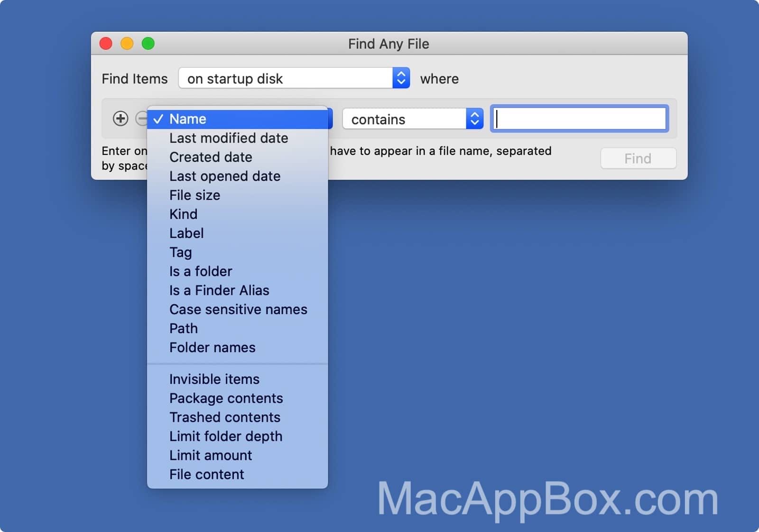The image size is (759, 532).
Task: Remove the rule with the minus icon
Action: tap(141, 119)
